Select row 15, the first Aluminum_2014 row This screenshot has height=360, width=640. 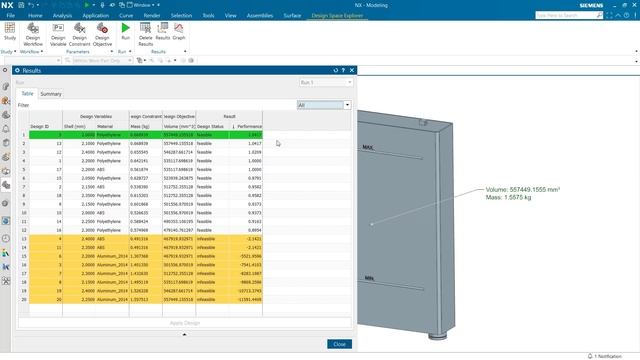pos(146,256)
